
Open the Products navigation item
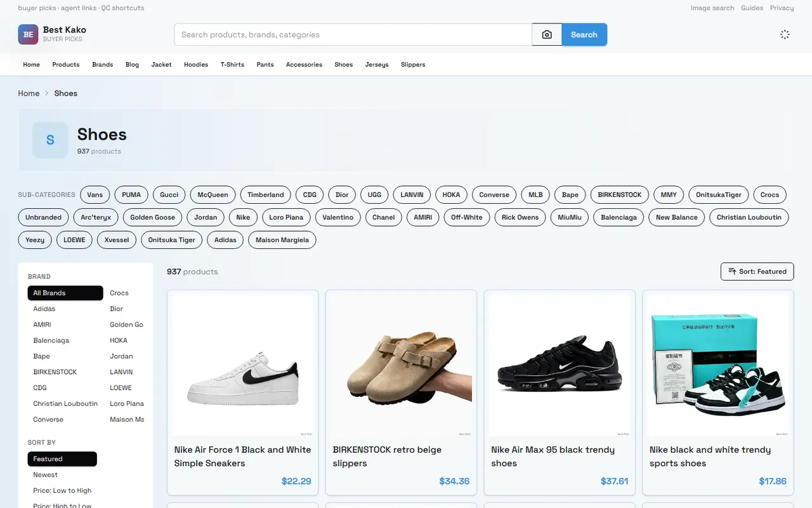click(66, 65)
